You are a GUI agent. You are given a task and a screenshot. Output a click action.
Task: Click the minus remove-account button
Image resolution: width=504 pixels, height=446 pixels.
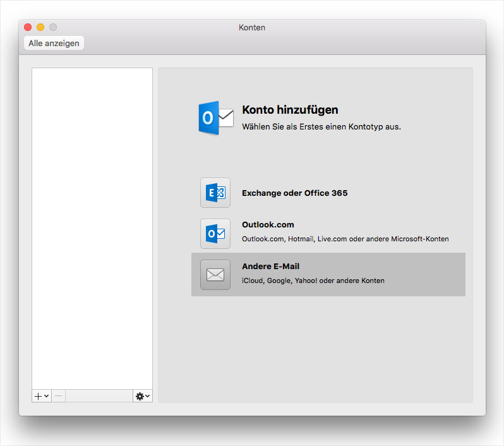[x=59, y=396]
